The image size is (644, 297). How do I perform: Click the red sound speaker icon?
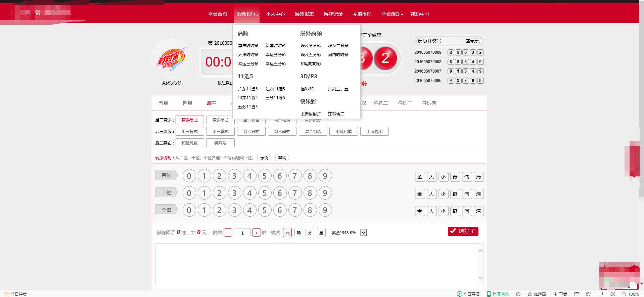click(x=364, y=84)
